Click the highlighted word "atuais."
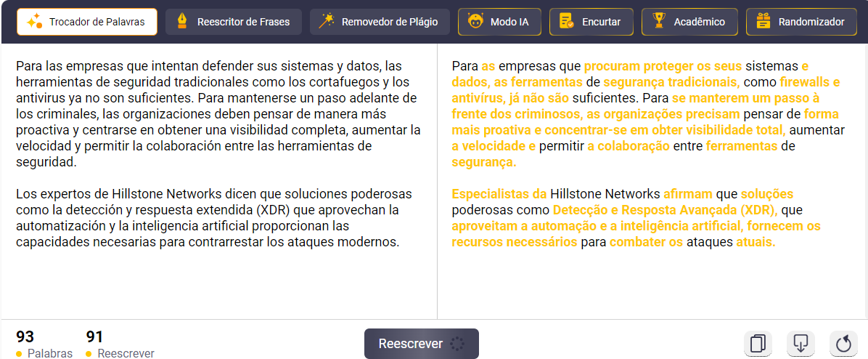The image size is (868, 359). pos(756,242)
